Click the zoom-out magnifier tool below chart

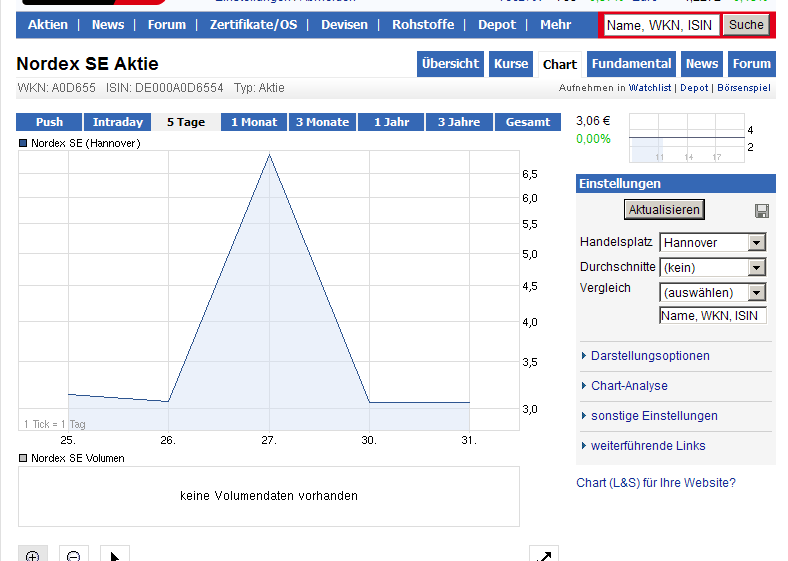coord(74,554)
